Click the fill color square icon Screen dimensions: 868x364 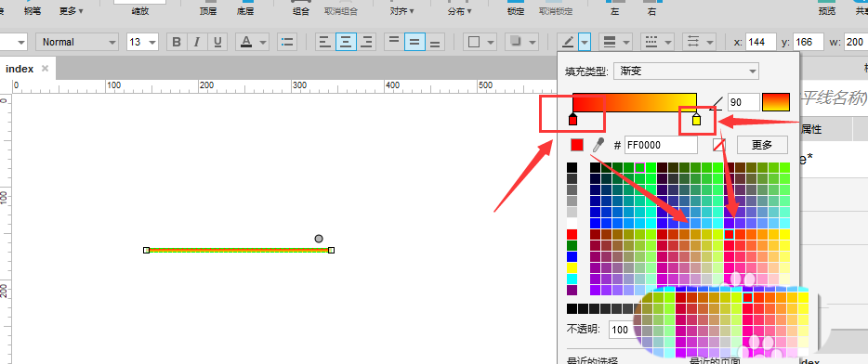[474, 42]
